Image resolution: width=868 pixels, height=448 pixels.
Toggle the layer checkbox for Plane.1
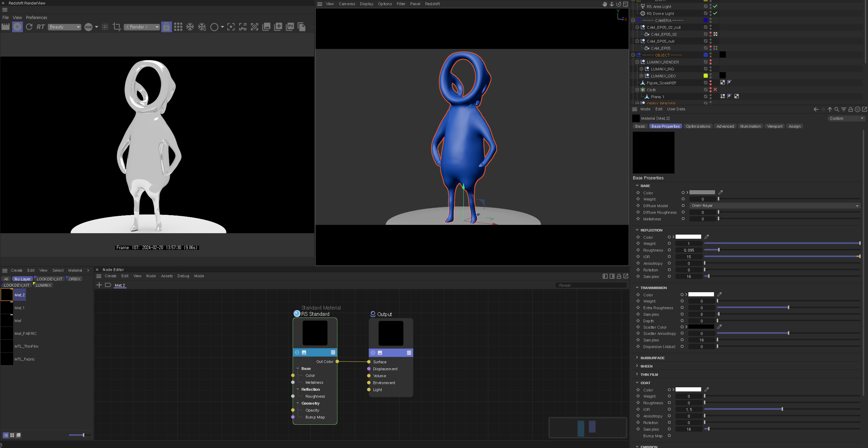tap(706, 97)
